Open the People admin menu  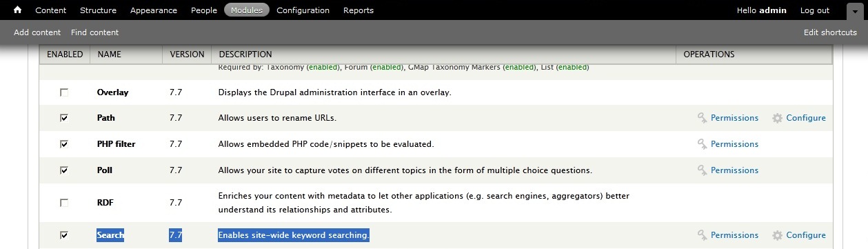[x=203, y=10]
